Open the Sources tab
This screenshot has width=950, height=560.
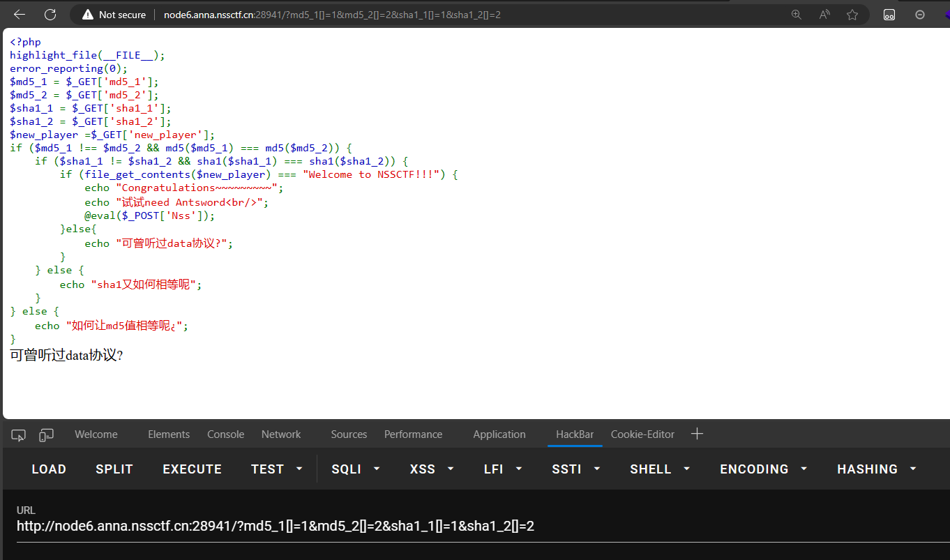click(x=349, y=434)
